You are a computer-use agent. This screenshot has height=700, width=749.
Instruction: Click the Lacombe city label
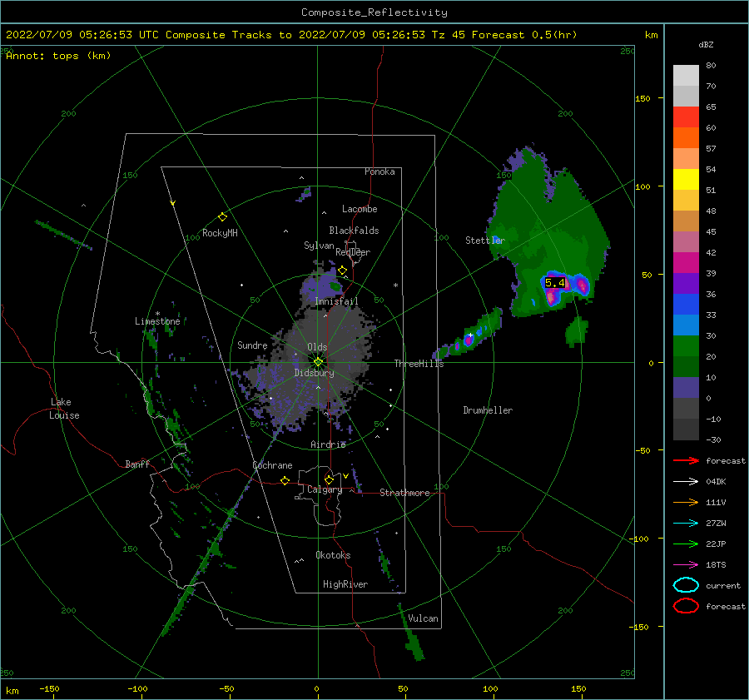click(x=360, y=209)
